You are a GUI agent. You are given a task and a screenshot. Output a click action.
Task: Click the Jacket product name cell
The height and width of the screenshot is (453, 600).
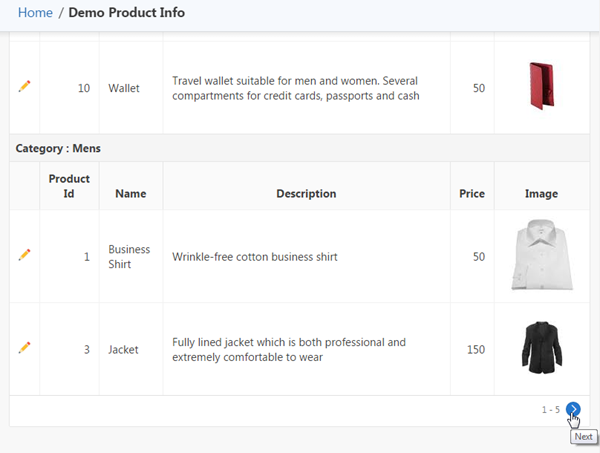coord(123,350)
